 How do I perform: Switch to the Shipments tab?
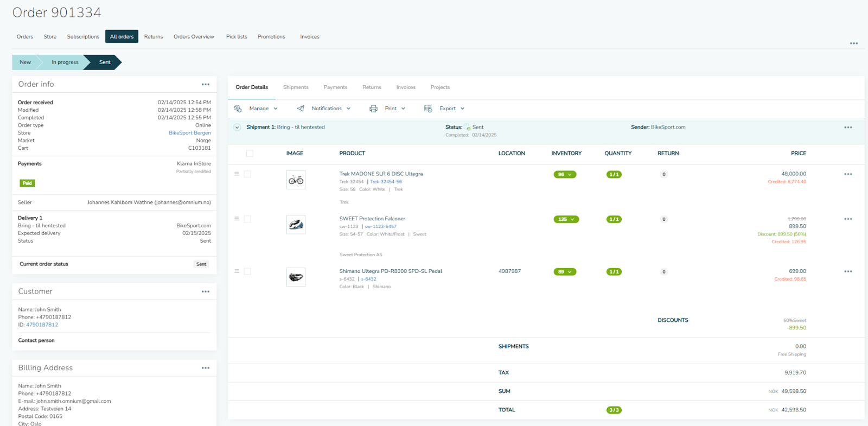296,87
